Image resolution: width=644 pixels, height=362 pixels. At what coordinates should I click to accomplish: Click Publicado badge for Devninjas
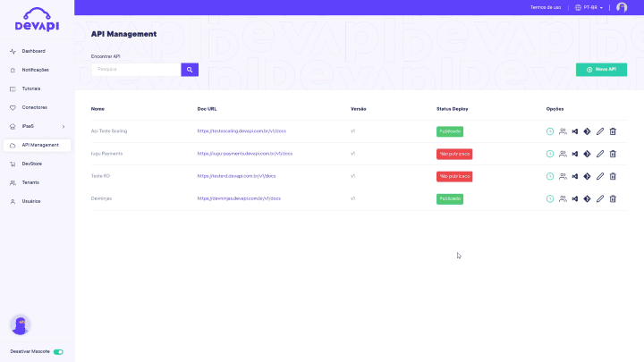[x=450, y=198]
